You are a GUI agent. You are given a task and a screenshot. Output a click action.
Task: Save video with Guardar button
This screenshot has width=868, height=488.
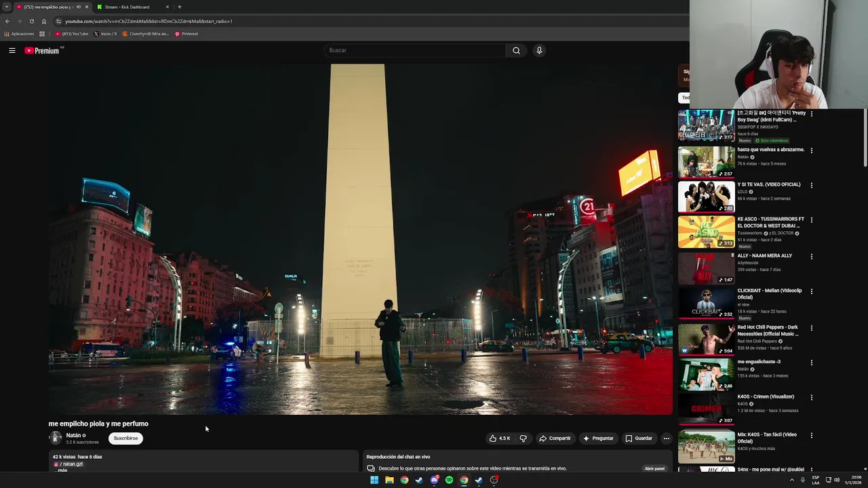tap(639, 439)
